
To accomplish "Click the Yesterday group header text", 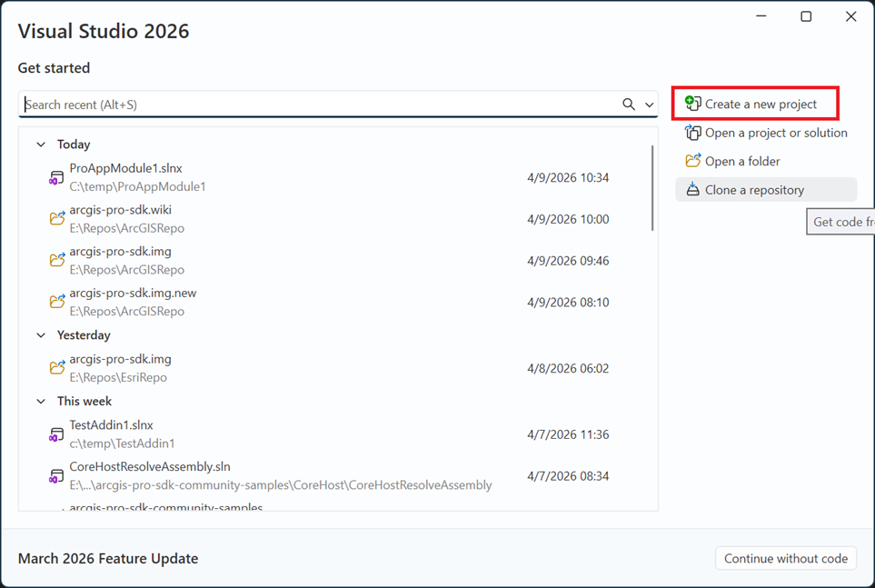I will 84,335.
